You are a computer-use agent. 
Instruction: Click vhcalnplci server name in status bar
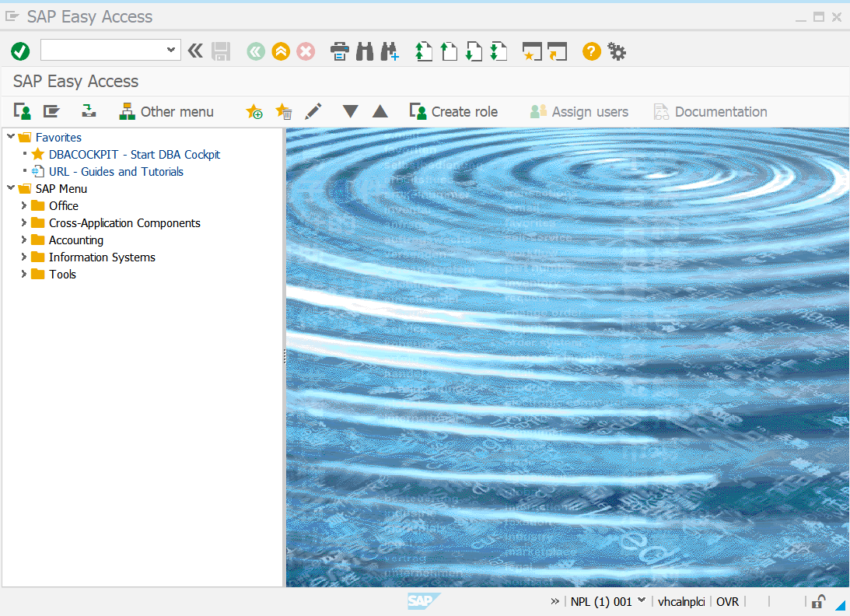pos(681,601)
